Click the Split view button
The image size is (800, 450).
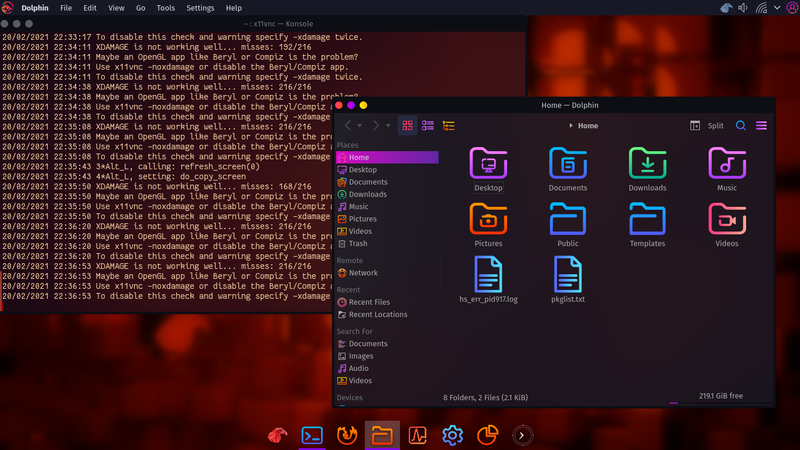(x=707, y=126)
